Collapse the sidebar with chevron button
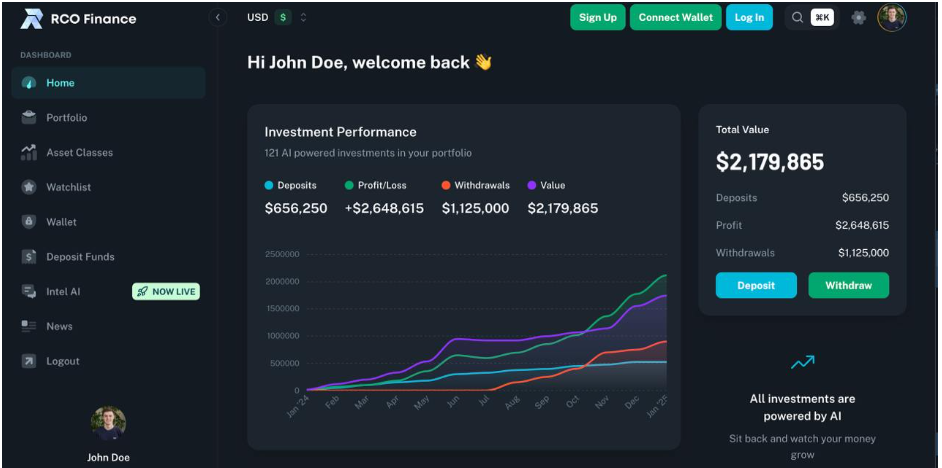 tap(217, 17)
